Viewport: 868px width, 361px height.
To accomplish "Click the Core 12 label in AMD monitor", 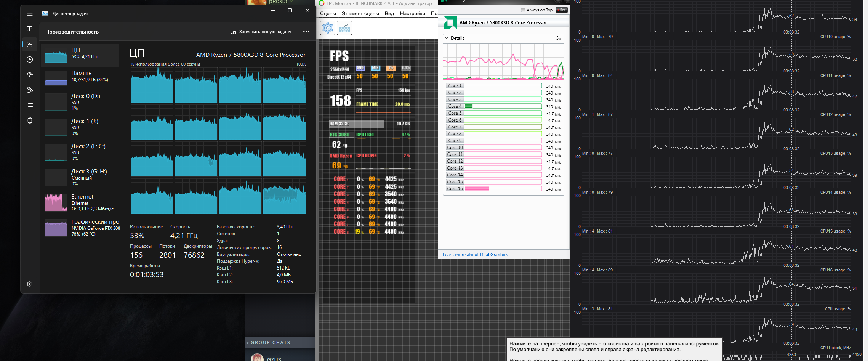I will coord(455,161).
